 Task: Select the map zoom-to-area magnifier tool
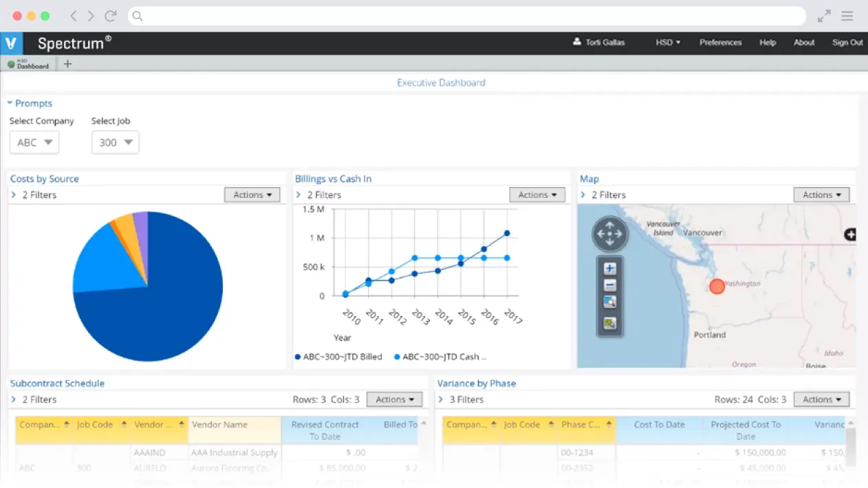[609, 302]
